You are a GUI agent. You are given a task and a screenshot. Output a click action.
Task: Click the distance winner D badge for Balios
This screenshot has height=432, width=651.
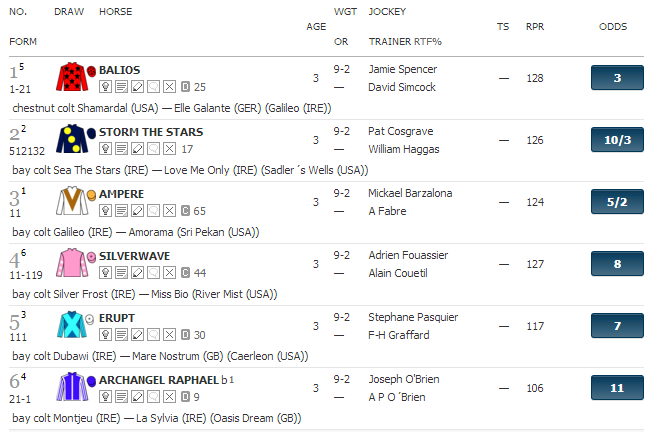click(x=186, y=87)
